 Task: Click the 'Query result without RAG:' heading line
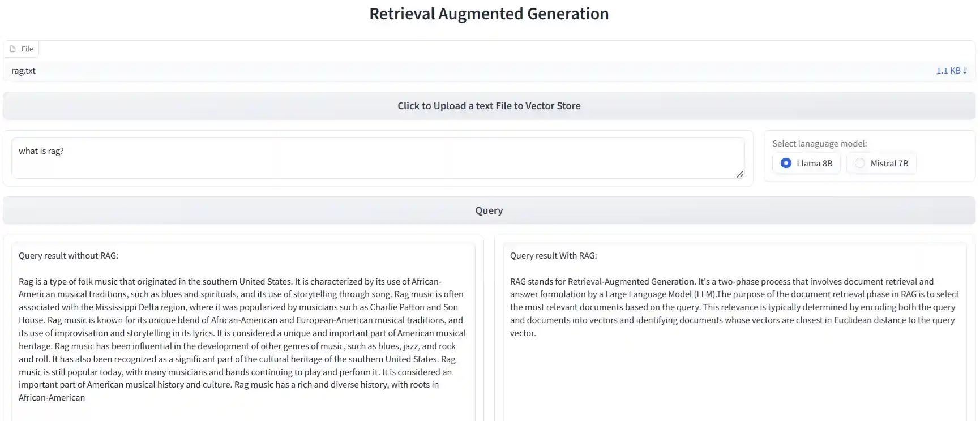click(x=69, y=256)
